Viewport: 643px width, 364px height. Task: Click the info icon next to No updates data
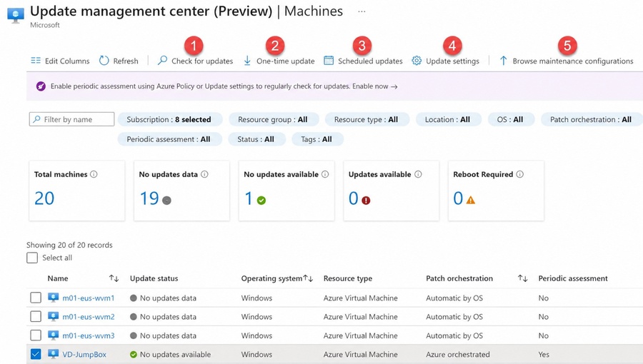tap(204, 174)
